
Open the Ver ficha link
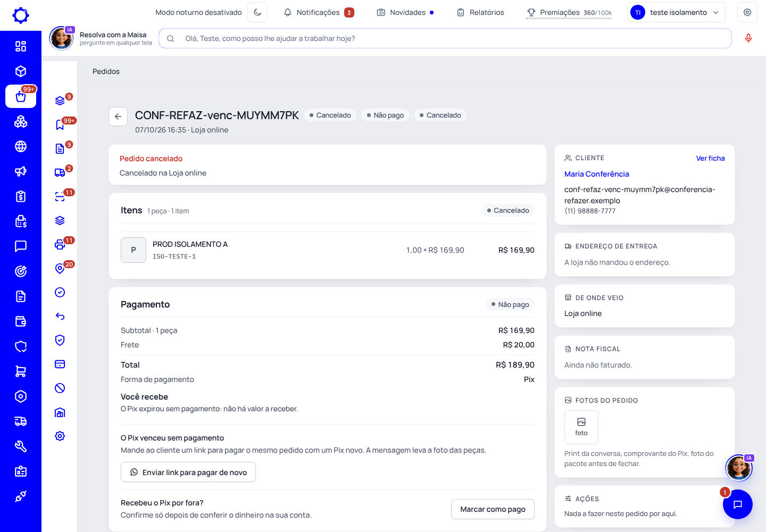click(710, 158)
